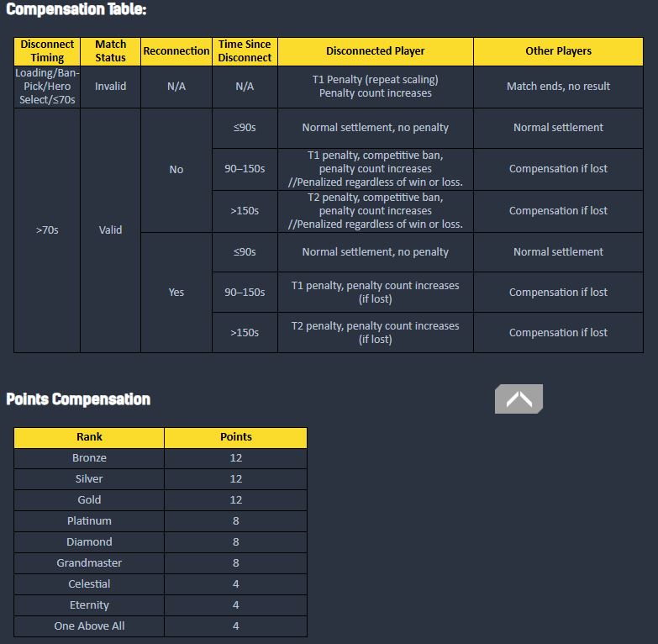This screenshot has height=644, width=658.
Task: Select '90–150s' cell in the No reconnection group
Action: coord(245,169)
